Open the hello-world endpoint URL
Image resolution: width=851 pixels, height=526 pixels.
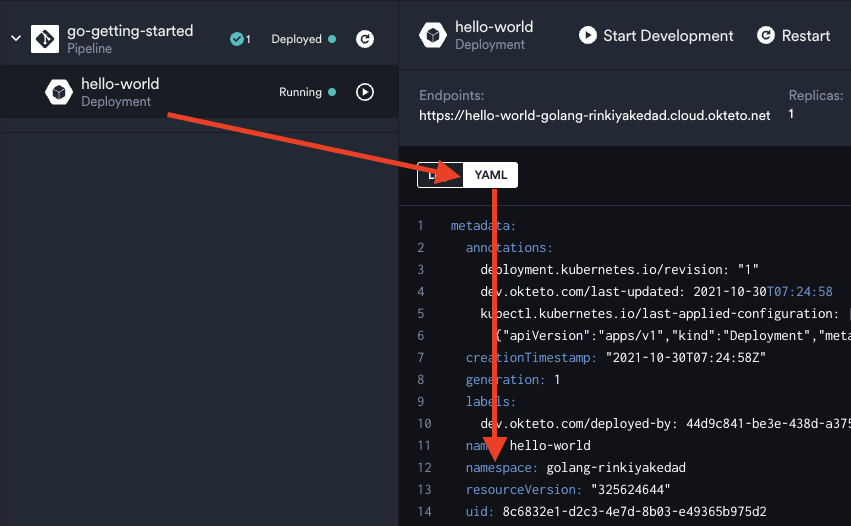(594, 116)
